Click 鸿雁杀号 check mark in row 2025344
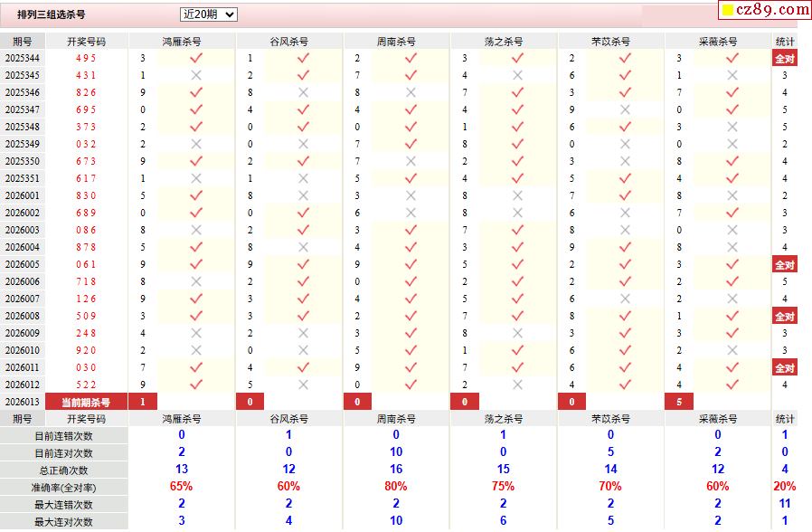812x532 pixels. click(195, 58)
